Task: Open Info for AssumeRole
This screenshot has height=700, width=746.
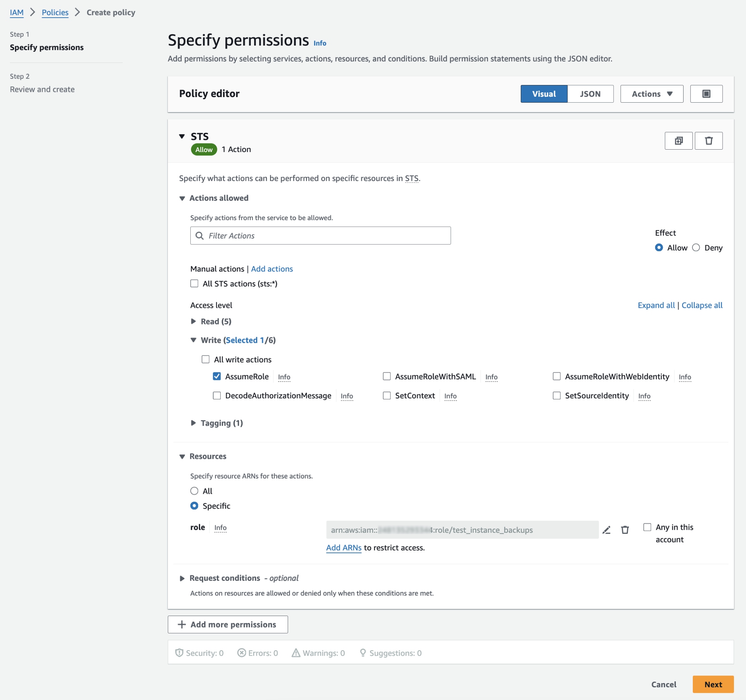Action: click(x=284, y=377)
